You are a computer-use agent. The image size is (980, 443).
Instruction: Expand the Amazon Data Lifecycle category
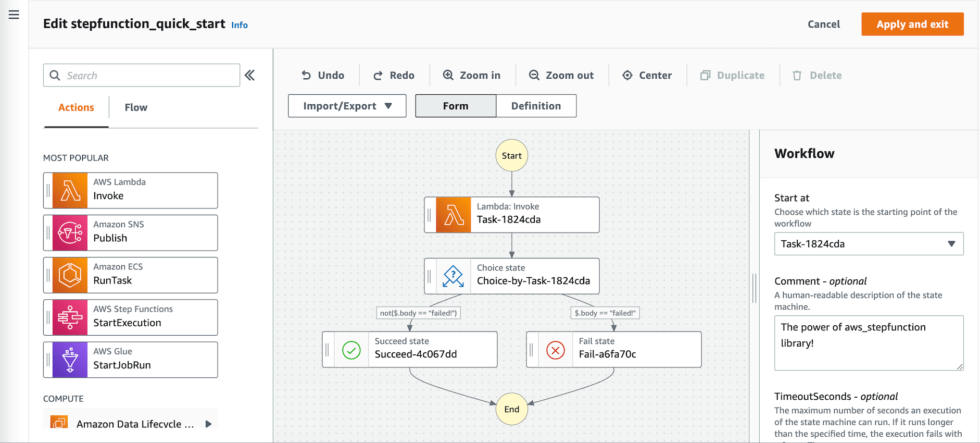click(208, 424)
